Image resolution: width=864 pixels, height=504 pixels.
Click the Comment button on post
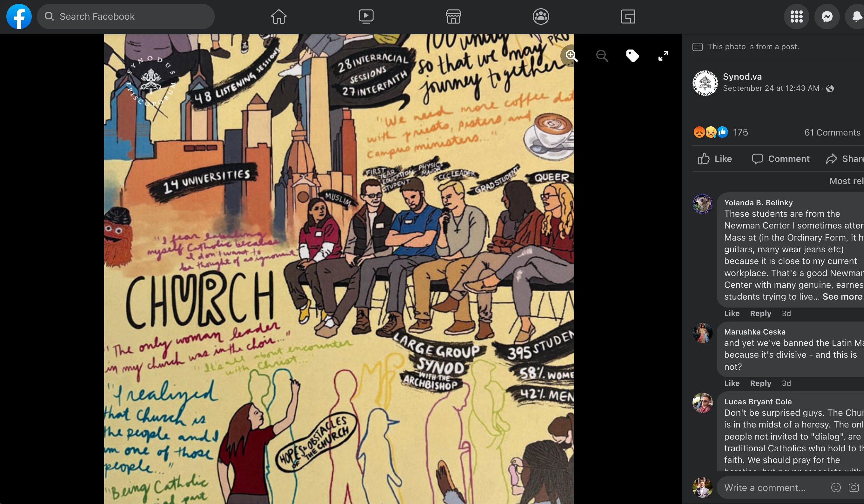coord(780,159)
